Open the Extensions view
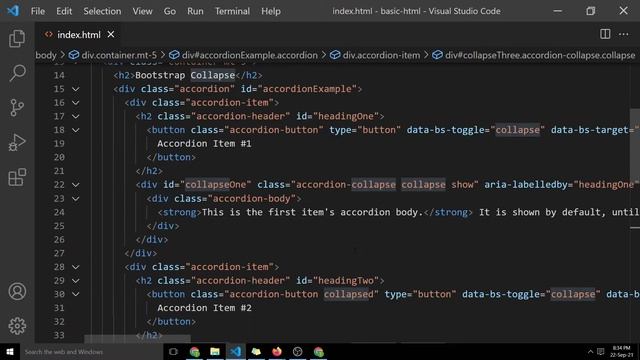This screenshot has width=640, height=360. (x=17, y=177)
